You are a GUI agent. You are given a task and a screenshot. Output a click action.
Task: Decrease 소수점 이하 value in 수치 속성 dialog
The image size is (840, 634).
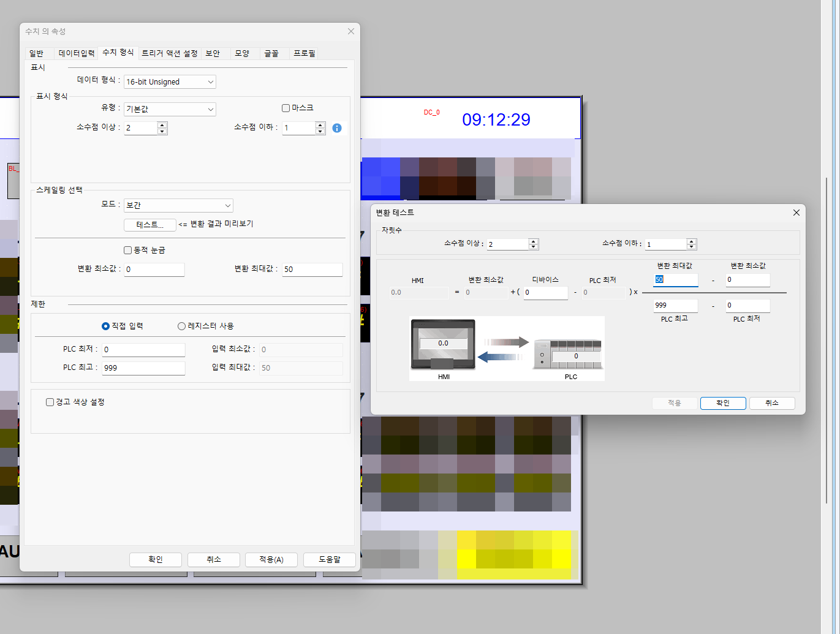point(320,131)
